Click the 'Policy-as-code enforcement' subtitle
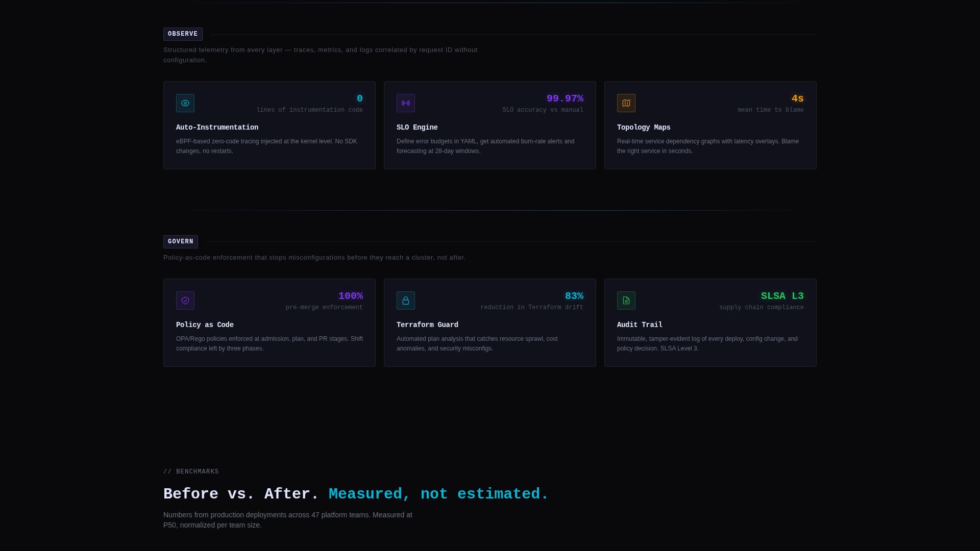 (314, 258)
